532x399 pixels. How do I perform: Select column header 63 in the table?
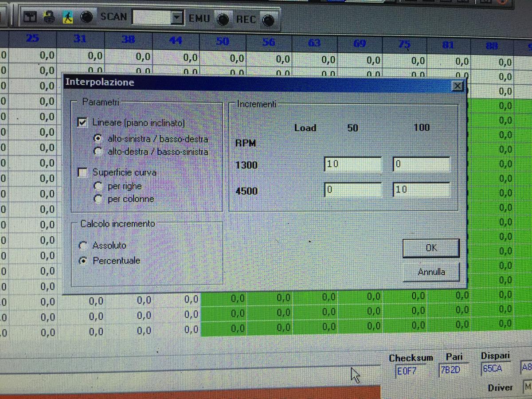click(314, 43)
